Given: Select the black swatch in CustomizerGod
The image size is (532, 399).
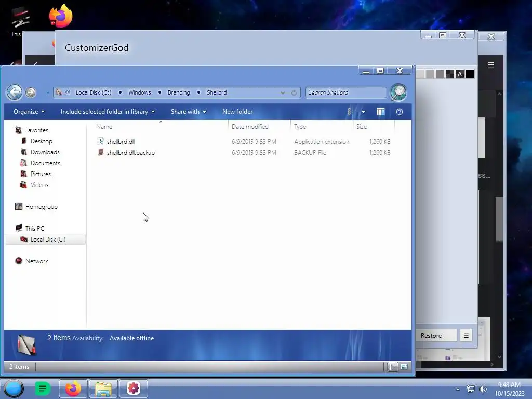Looking at the screenshot, I should [470, 74].
